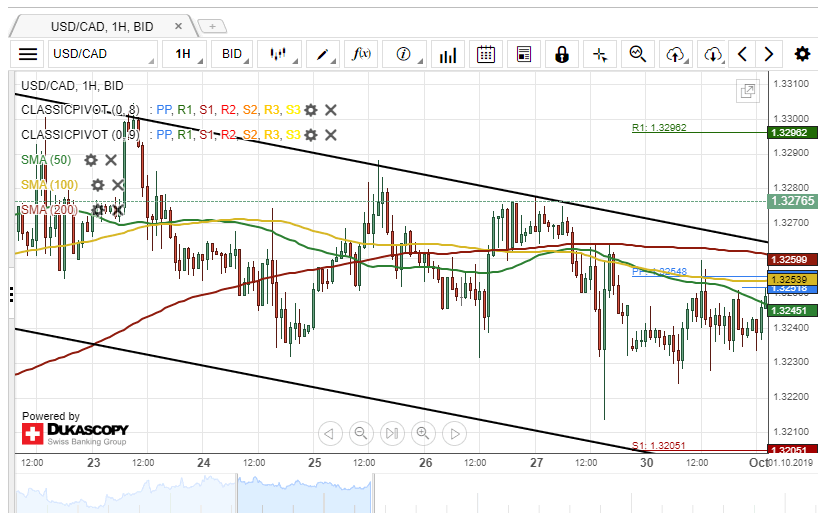Open the hamburger main menu
826x527 pixels.
pos(28,54)
